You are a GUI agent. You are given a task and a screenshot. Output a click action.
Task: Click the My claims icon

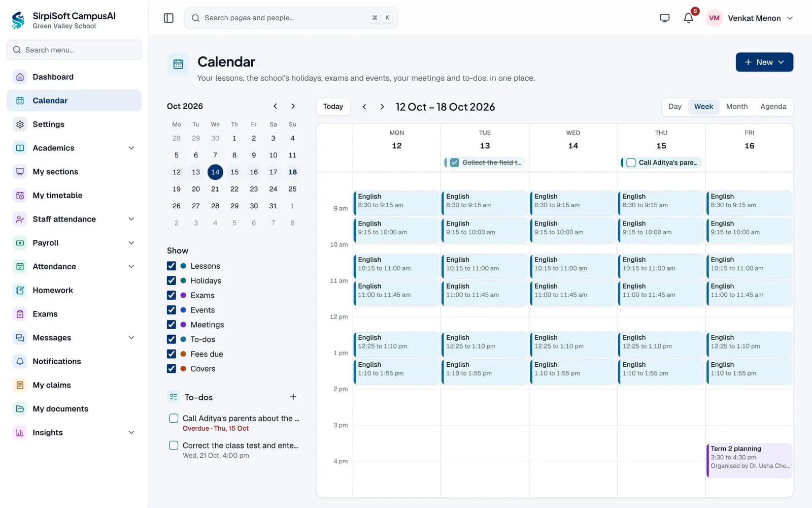point(20,385)
